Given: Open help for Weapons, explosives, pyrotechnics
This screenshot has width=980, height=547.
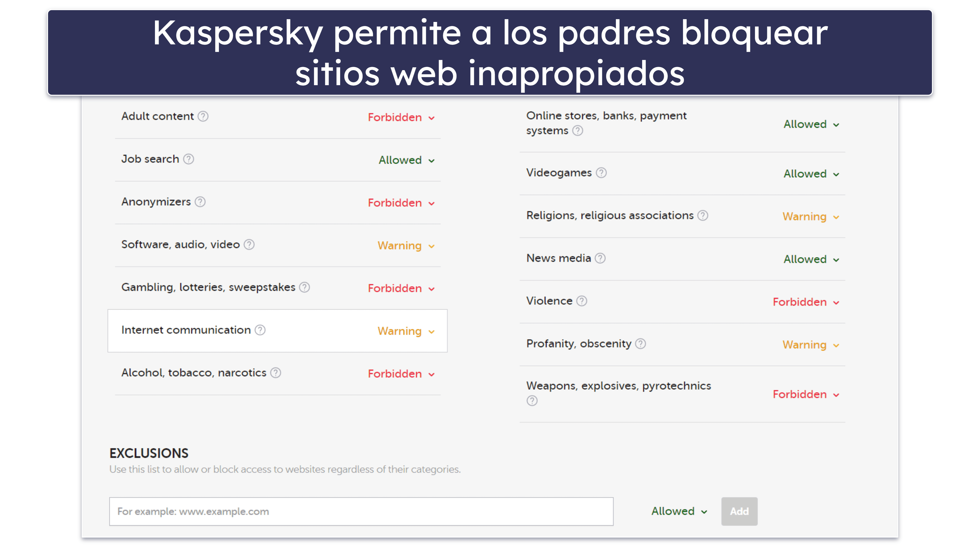Looking at the screenshot, I should [x=532, y=401].
